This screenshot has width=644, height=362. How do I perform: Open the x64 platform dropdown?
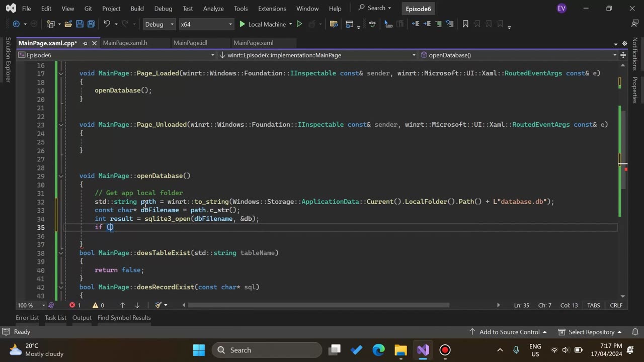[x=206, y=24]
